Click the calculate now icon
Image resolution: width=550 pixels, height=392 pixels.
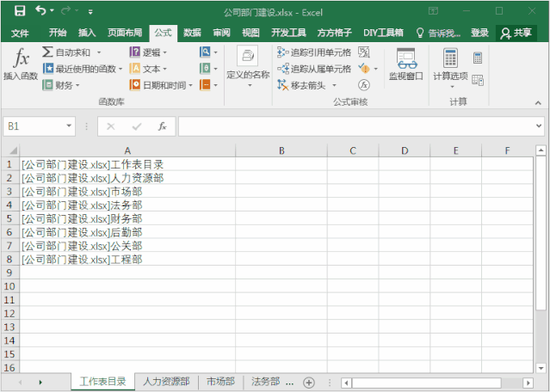(x=478, y=58)
